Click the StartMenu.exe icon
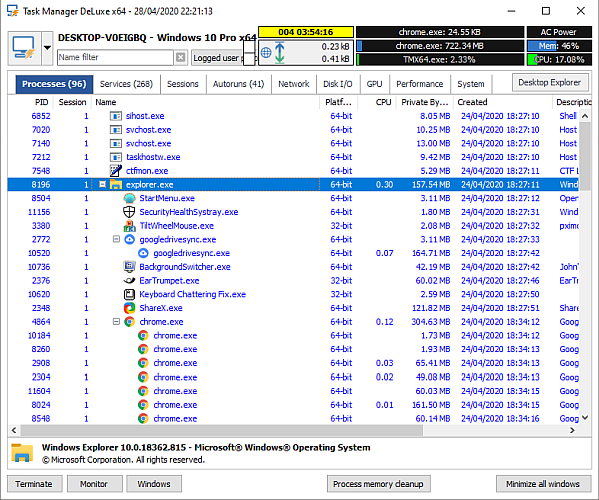This screenshot has height=500, width=599. [x=130, y=198]
